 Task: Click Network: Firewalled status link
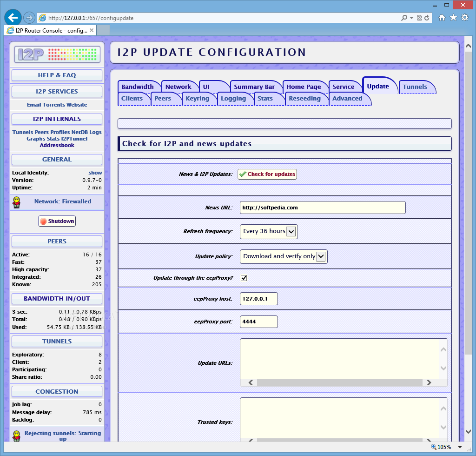tap(63, 201)
